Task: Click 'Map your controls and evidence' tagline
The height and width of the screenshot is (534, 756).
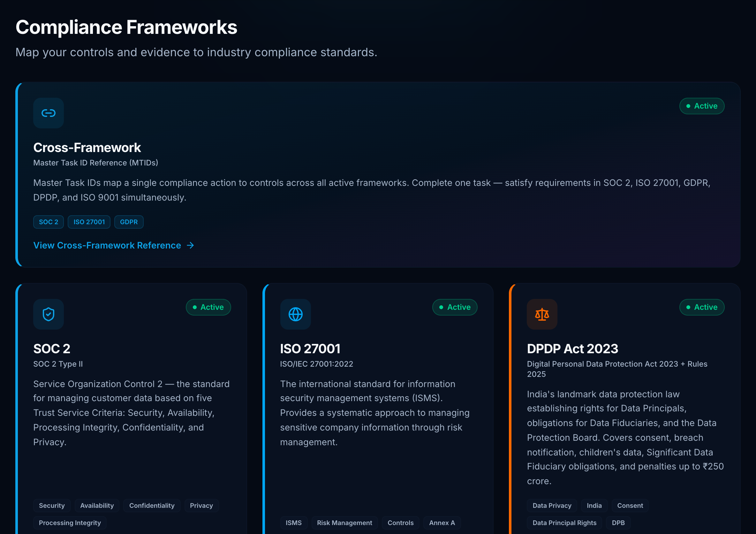Action: coord(196,52)
